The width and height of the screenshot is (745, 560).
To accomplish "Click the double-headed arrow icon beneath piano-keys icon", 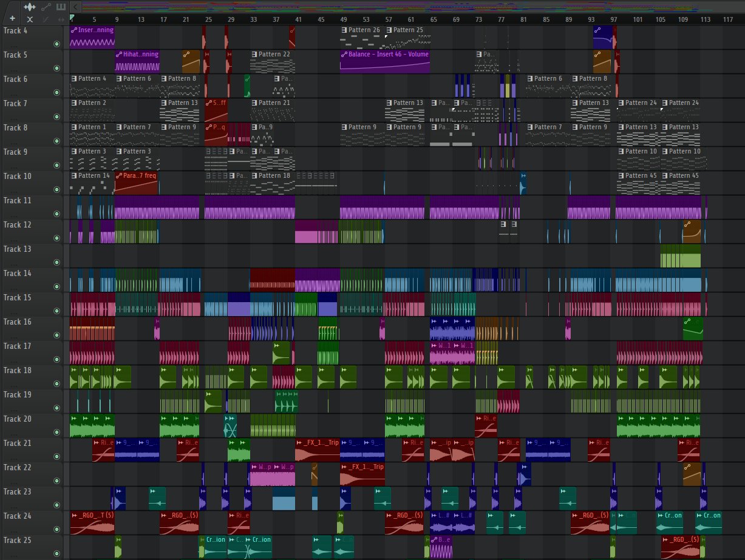I will tap(61, 19).
